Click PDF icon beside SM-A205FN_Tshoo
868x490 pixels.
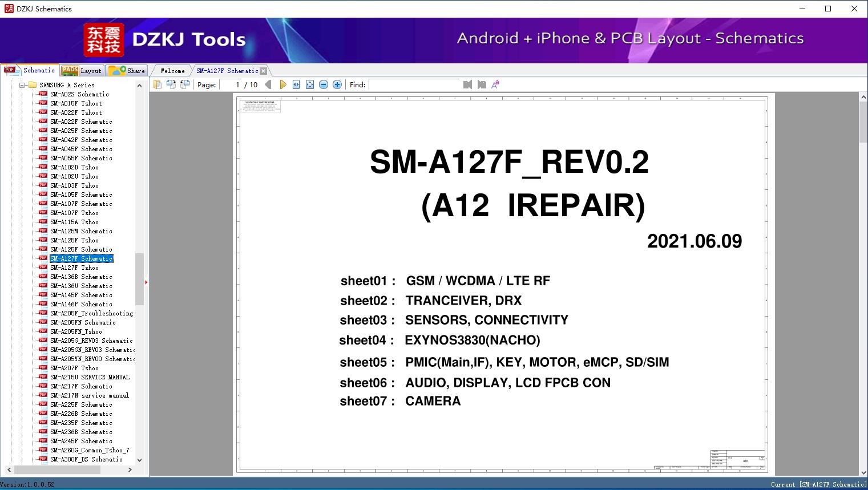coord(43,331)
